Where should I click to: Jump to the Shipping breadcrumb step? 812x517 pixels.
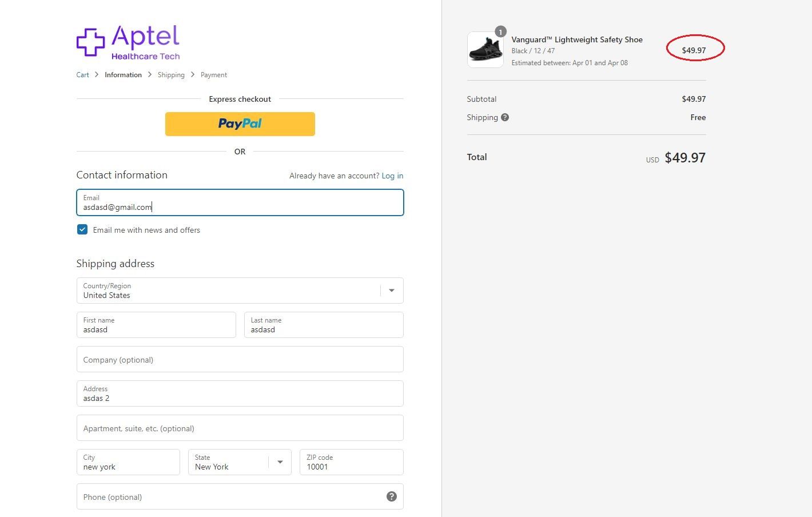pos(171,75)
